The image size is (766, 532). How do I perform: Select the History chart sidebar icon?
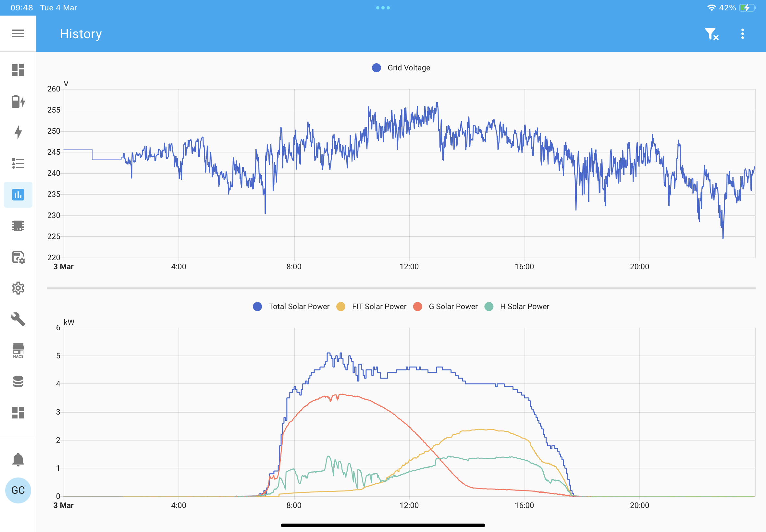(x=18, y=195)
